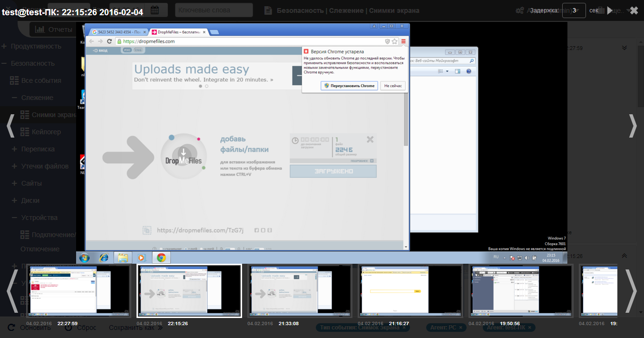Click the reload icon in captured Chrome

pyautogui.click(x=109, y=41)
